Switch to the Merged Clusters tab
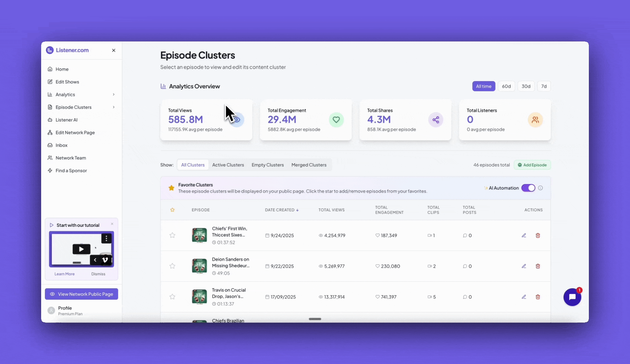This screenshot has width=630, height=364. coord(309,165)
